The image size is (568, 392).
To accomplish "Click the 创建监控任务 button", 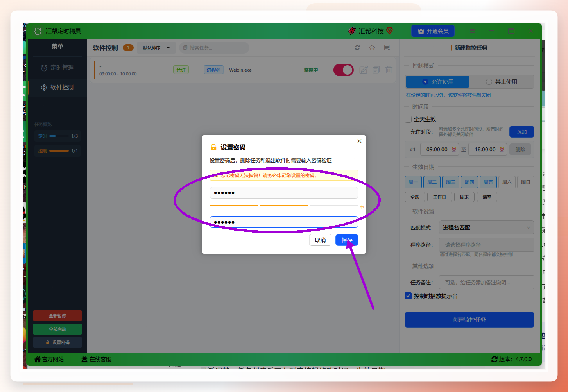I will coord(469,320).
